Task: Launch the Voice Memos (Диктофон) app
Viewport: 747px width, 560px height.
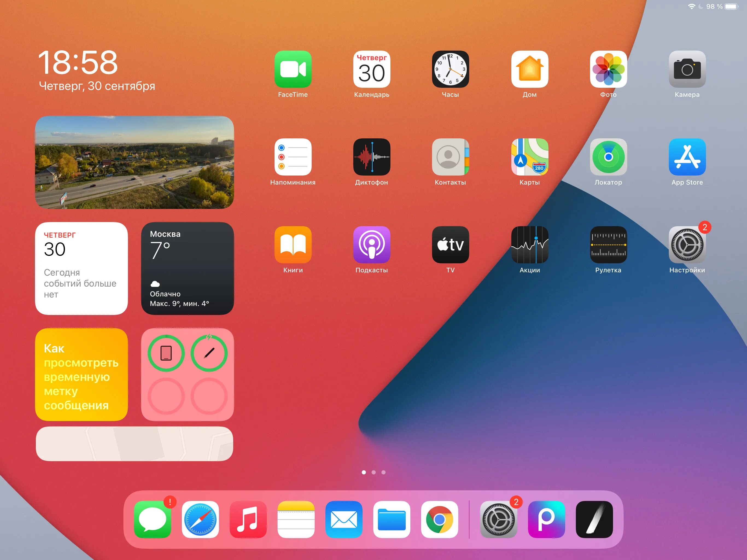Action: click(372, 157)
